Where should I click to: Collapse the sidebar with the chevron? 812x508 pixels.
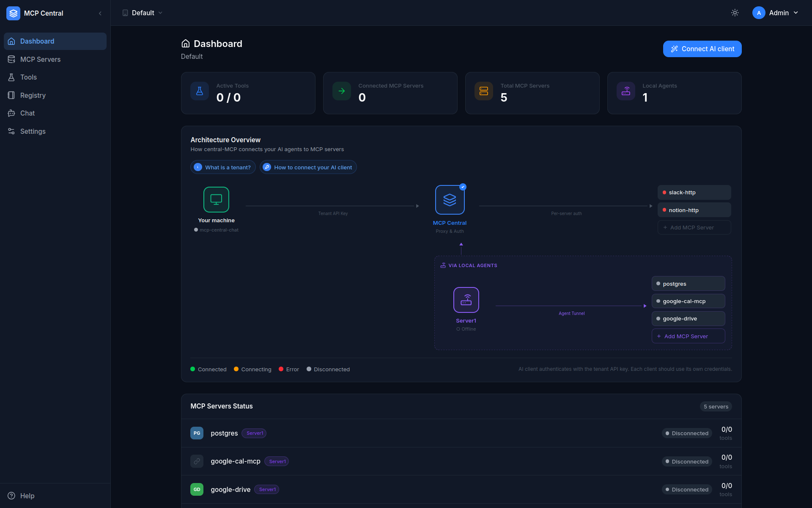tap(100, 13)
